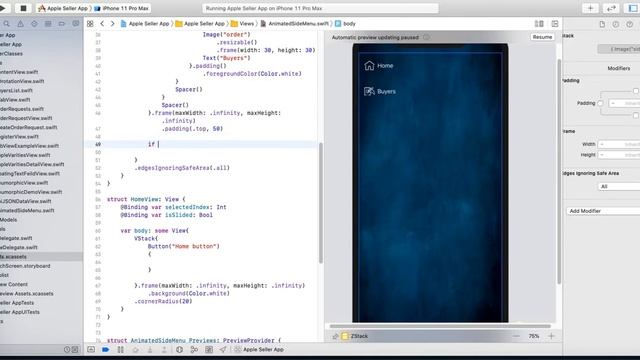Image resolution: width=640 pixels, height=360 pixels.
Task: Deactivate breakpoints blue tag icon
Action: (106, 350)
